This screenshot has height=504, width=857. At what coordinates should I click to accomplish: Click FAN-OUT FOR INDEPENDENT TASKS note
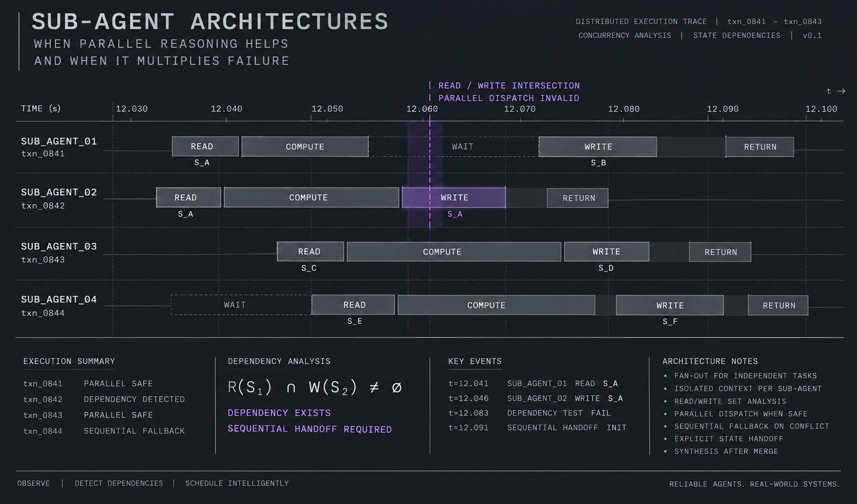tap(745, 376)
